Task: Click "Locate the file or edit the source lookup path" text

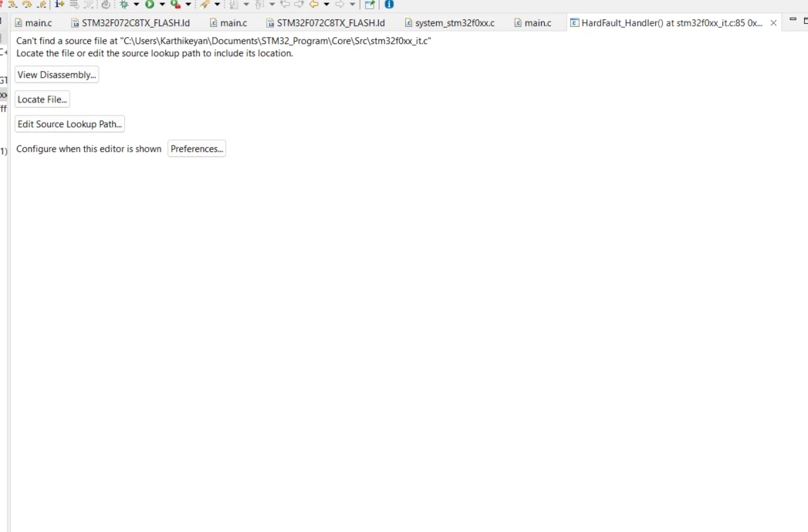Action: point(154,53)
